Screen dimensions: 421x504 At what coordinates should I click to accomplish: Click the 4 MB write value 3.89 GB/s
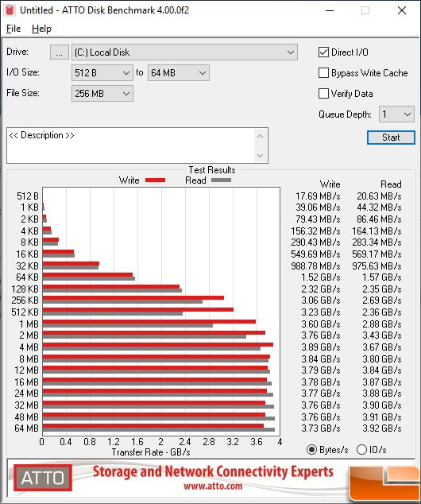pyautogui.click(x=320, y=347)
